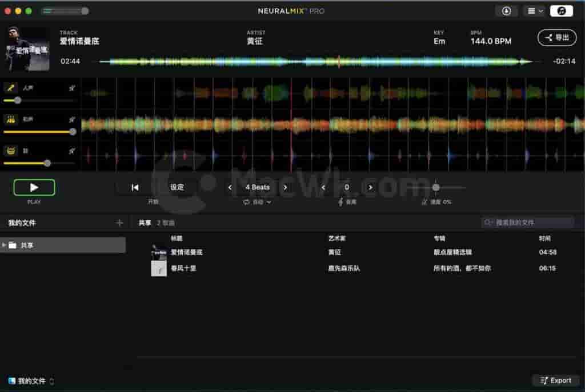Click the harmonic stem waveform lane
585x392 pixels.
pyautogui.click(x=333, y=125)
